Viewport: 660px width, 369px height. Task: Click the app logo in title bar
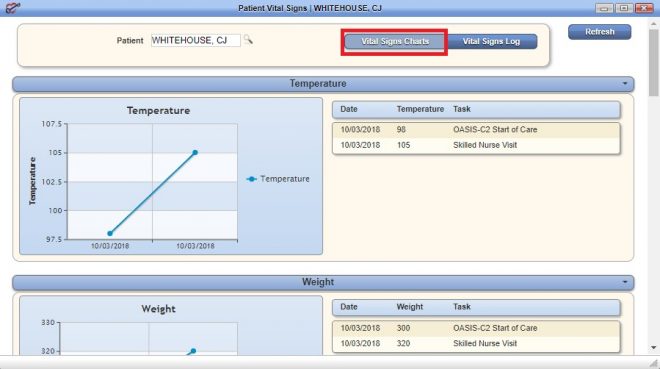(13, 7)
